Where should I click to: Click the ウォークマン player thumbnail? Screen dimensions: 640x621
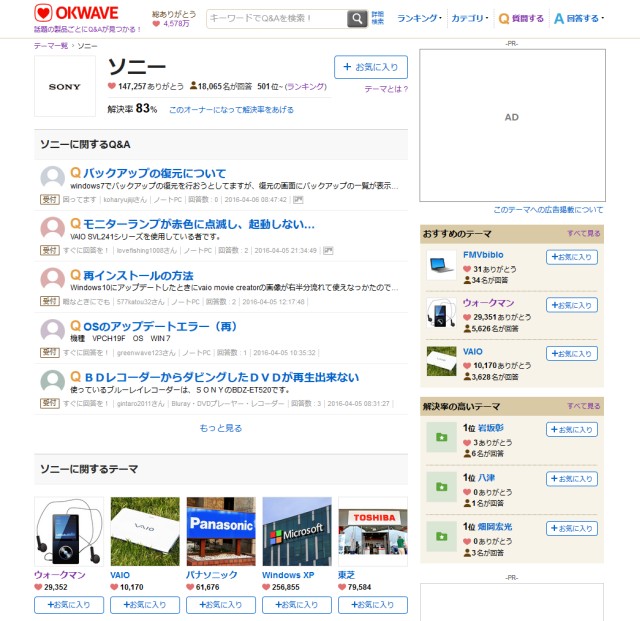click(69, 531)
